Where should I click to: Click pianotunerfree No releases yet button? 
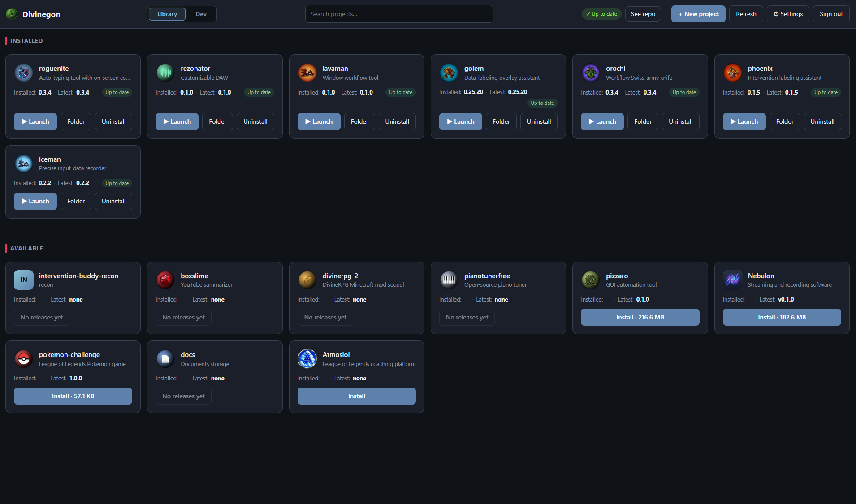point(467,317)
